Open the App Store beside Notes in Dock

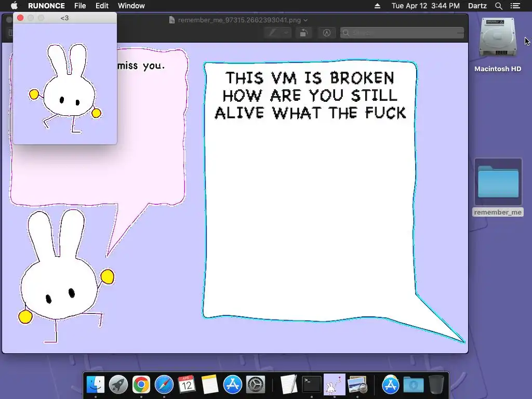click(232, 384)
